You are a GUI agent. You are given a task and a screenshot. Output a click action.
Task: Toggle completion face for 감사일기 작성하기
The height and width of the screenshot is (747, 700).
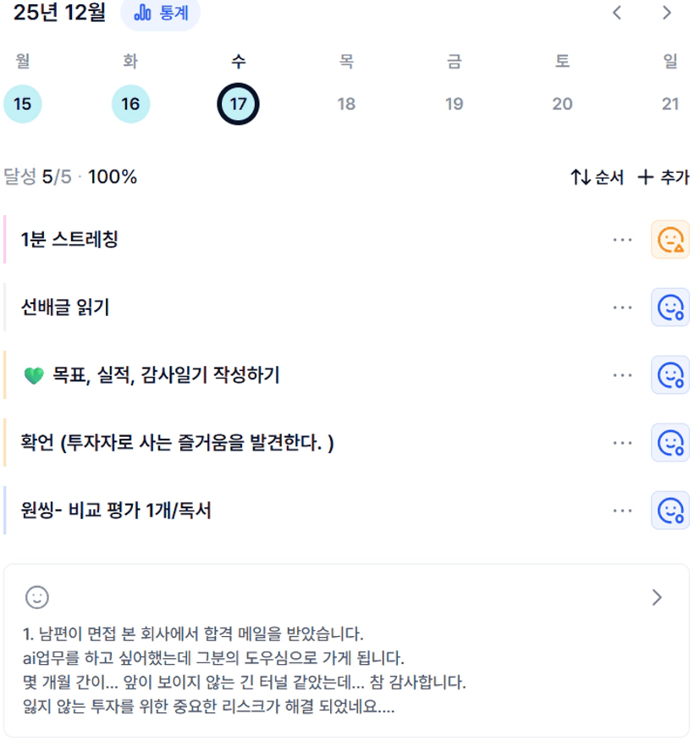(x=670, y=375)
